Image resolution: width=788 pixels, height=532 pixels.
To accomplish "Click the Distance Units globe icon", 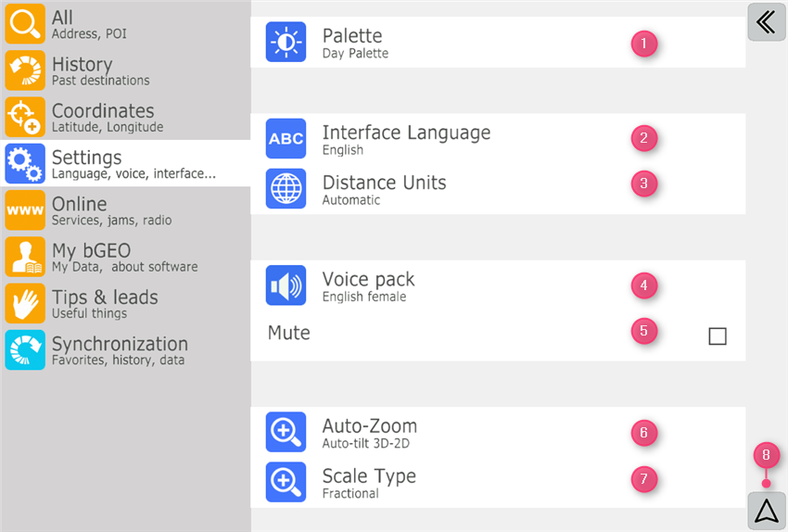I will (x=286, y=189).
